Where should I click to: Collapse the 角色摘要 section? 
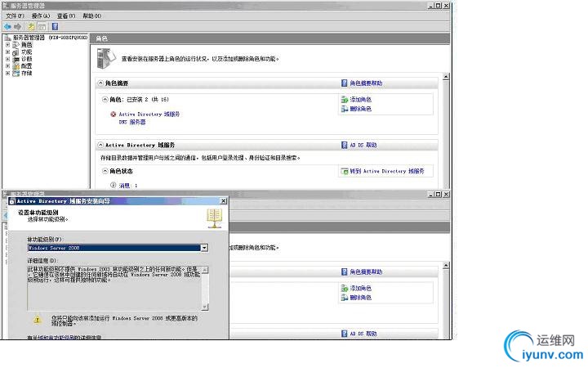pos(100,83)
